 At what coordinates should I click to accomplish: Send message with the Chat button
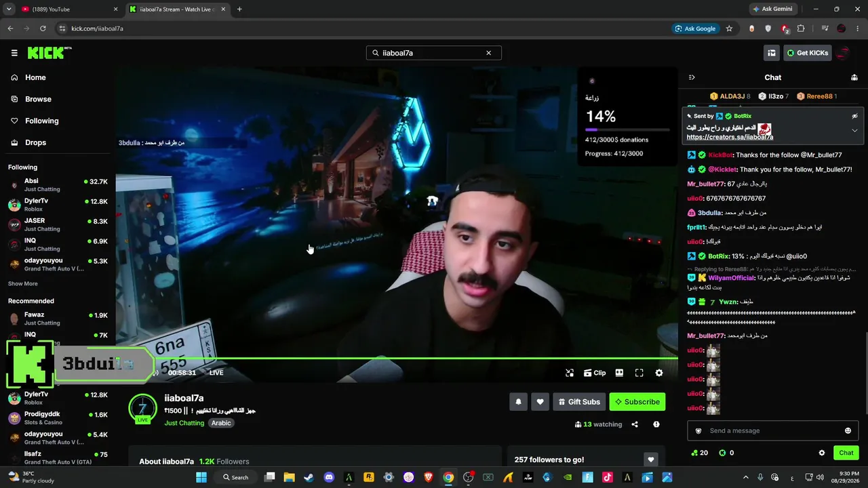pyautogui.click(x=846, y=453)
